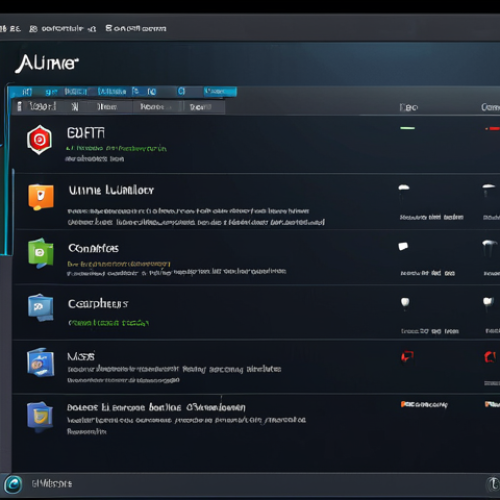This screenshot has height=500, width=500.
Task: Click the green subtitle under the first row title
Action: (x=116, y=148)
